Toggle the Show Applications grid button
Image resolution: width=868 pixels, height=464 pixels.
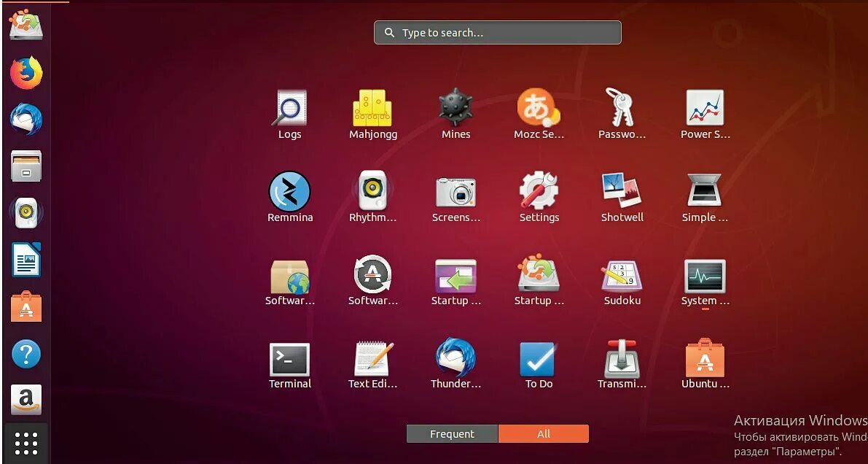point(26,443)
